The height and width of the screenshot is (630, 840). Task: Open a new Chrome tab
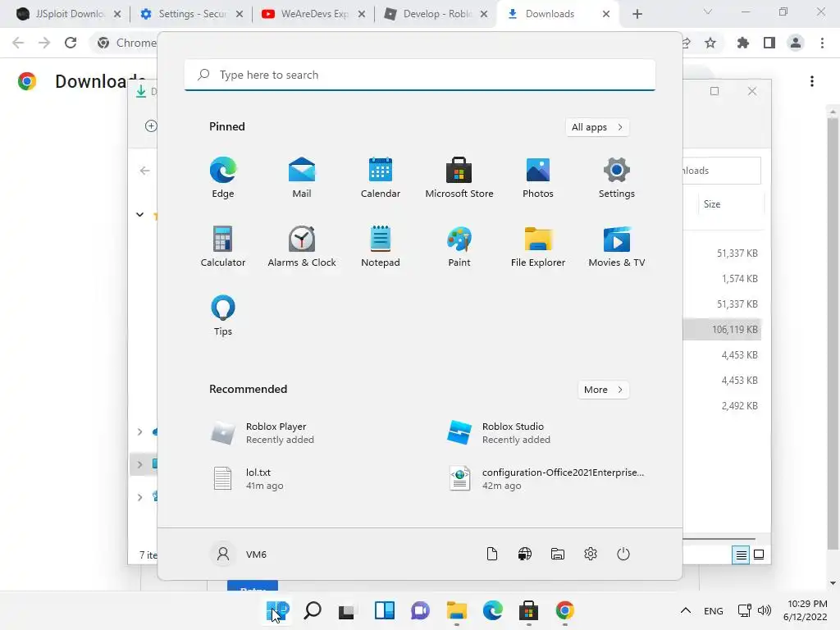[637, 14]
